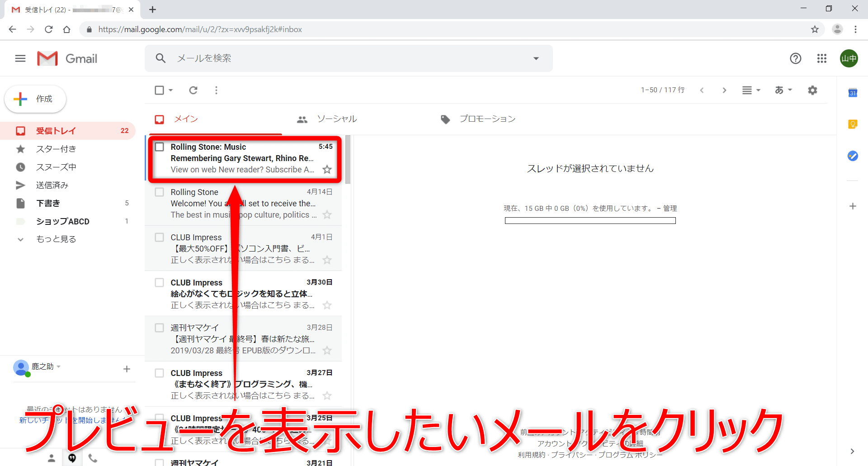Start a new chat plus icon
Screen dimensions: 868x466
pyautogui.click(x=127, y=369)
